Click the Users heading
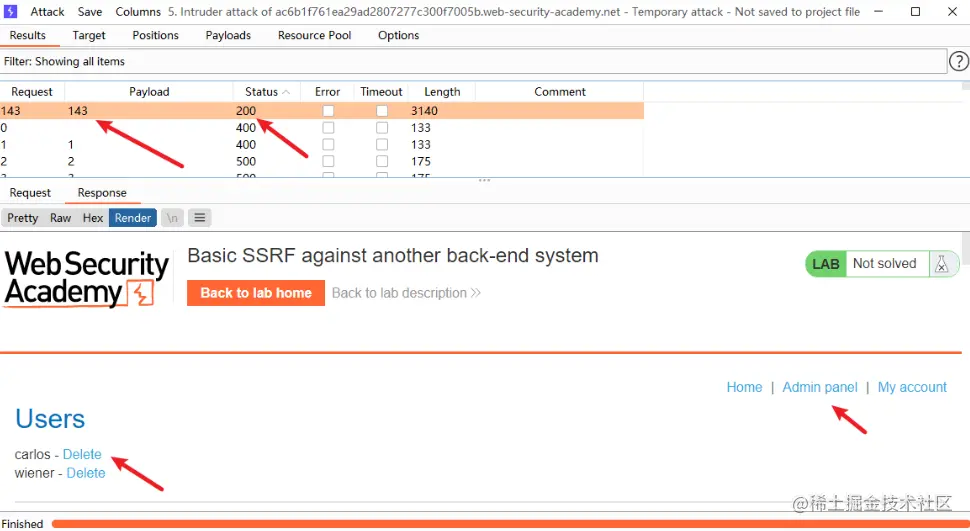The width and height of the screenshot is (970, 531). pyautogui.click(x=50, y=419)
